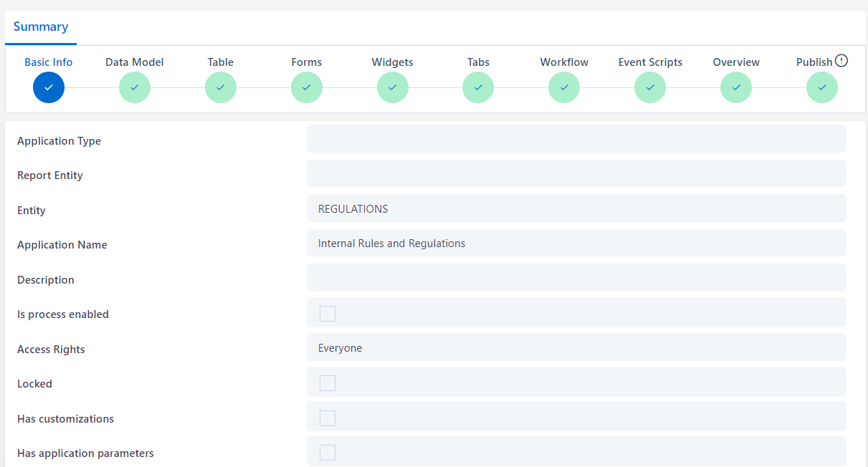Click the Overview step checkmark icon
The image size is (868, 467).
coord(736,87)
